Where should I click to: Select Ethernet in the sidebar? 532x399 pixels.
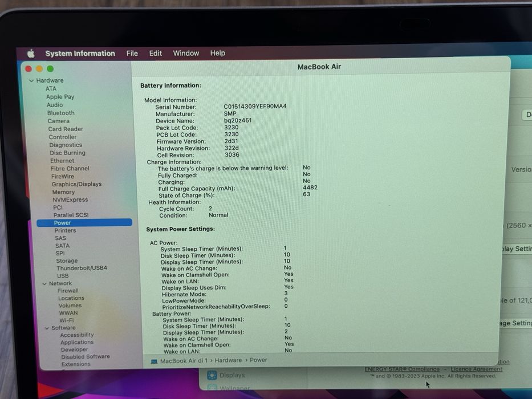click(x=62, y=161)
